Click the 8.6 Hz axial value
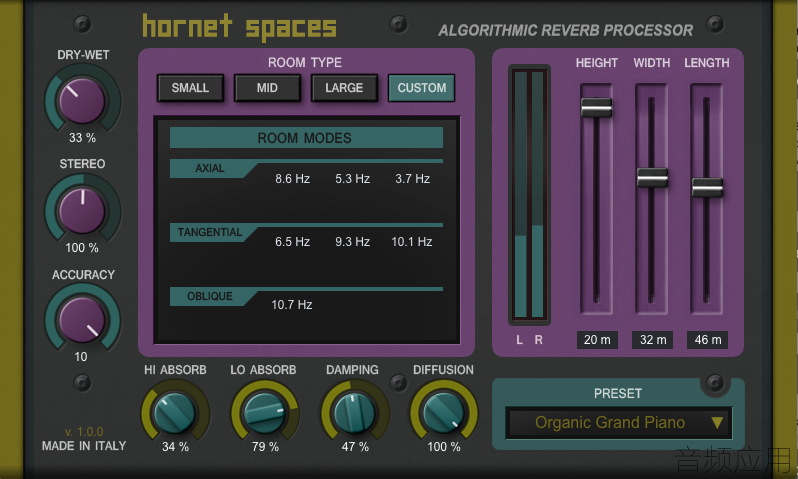Image resolution: width=798 pixels, height=479 pixels. click(293, 179)
